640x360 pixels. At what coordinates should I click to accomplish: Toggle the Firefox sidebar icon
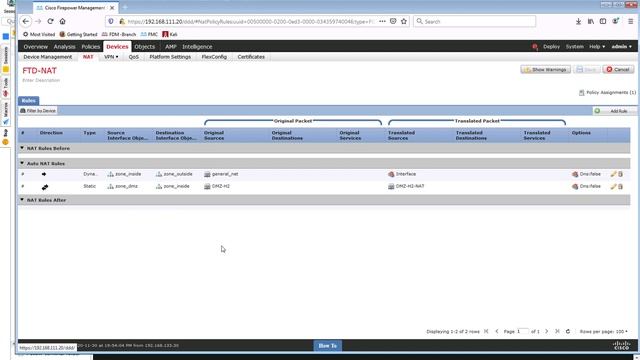click(603, 21)
